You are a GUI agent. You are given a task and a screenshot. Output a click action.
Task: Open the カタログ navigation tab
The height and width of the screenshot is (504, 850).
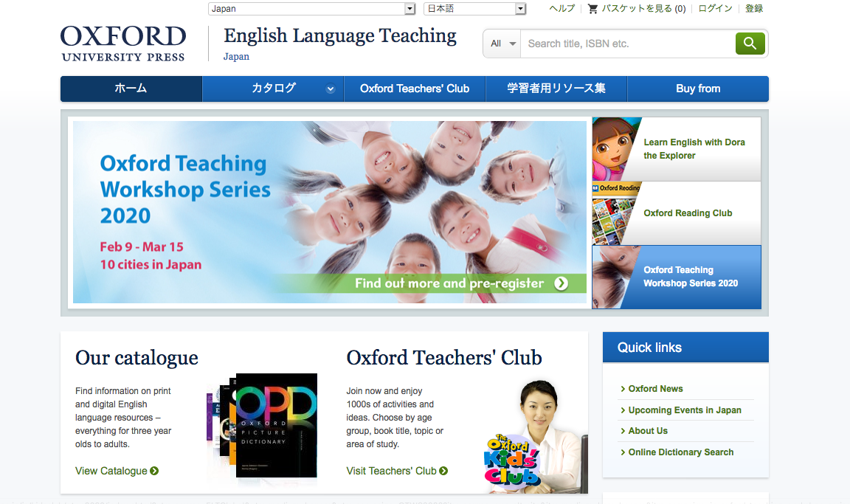pos(273,89)
